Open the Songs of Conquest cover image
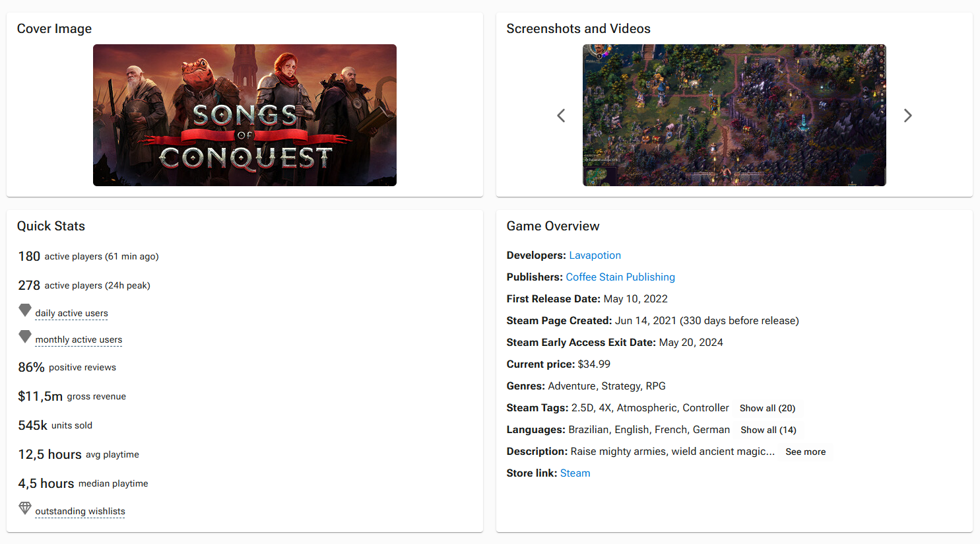This screenshot has height=544, width=980. pos(245,115)
